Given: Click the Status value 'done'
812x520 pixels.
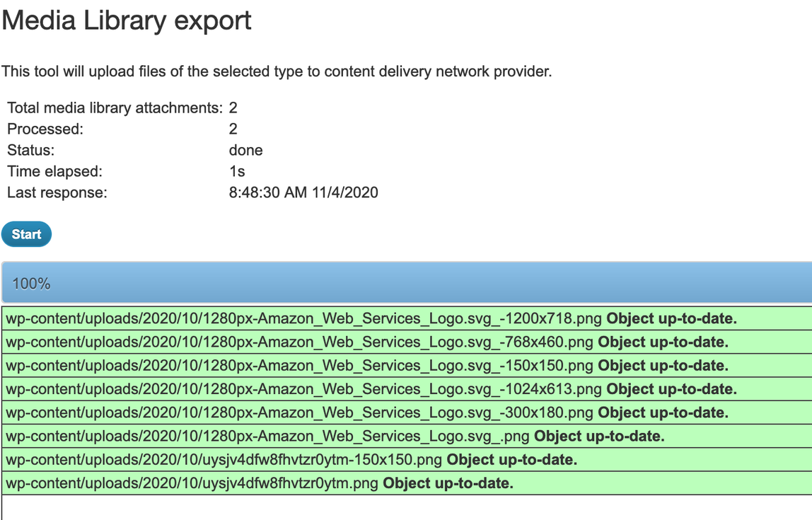Looking at the screenshot, I should click(245, 151).
